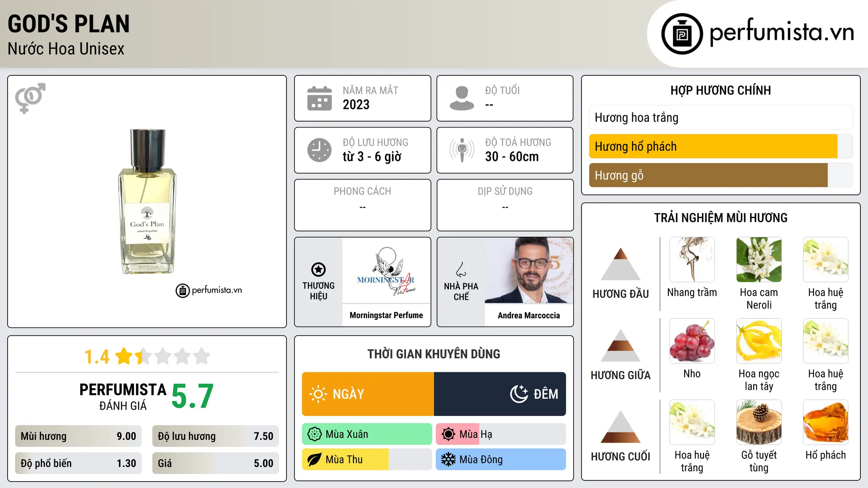This screenshot has width=868, height=488.
Task: Click the Andrea Marcoccia name caption
Action: pyautogui.click(x=529, y=315)
